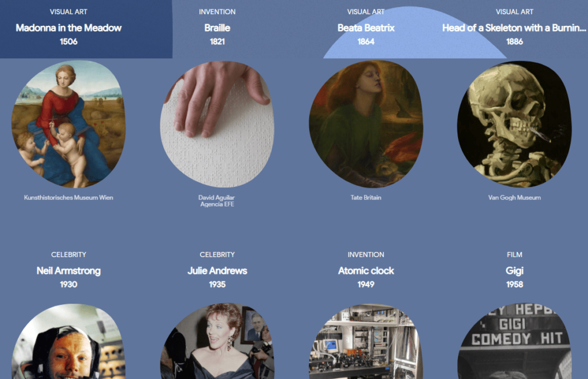Open the Beata Beatrix title link
Viewport: 588px width, 379px height.
tap(366, 28)
